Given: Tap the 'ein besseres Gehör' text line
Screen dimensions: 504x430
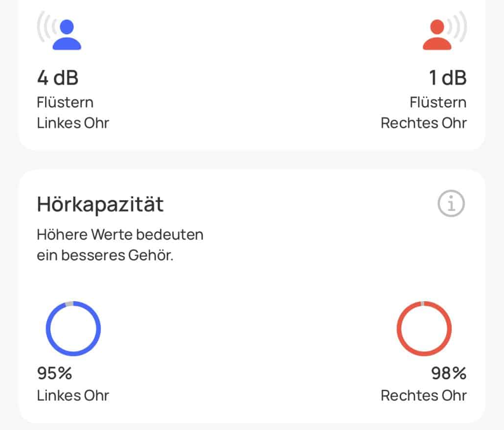Looking at the screenshot, I should [x=105, y=255].
